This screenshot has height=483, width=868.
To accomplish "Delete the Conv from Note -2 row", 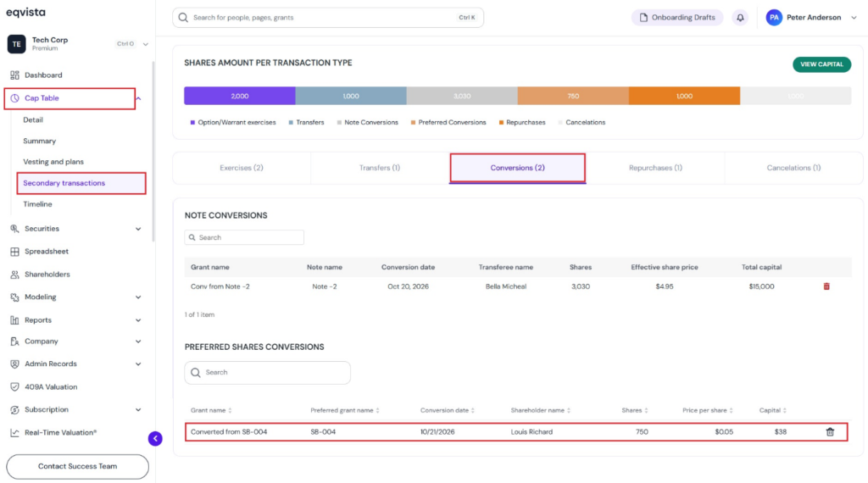I will [826, 286].
